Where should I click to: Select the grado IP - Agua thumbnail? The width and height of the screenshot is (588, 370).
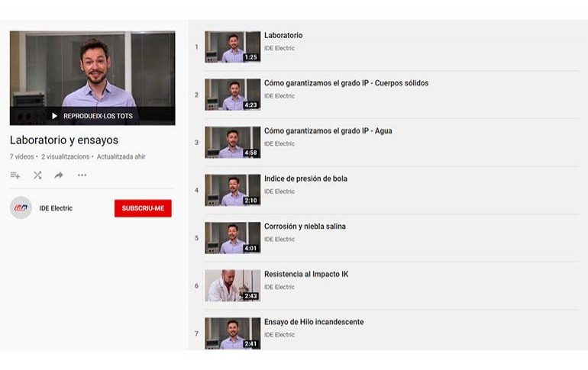(x=232, y=143)
